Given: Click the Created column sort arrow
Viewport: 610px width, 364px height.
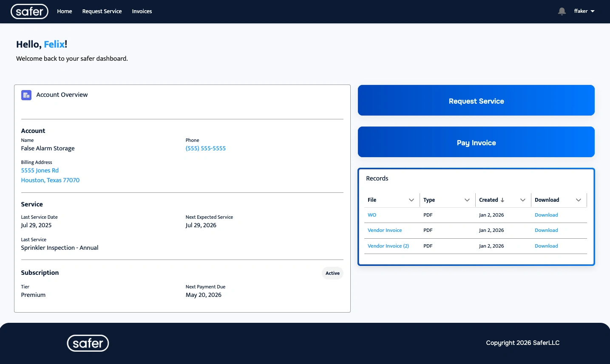Looking at the screenshot, I should 502,200.
